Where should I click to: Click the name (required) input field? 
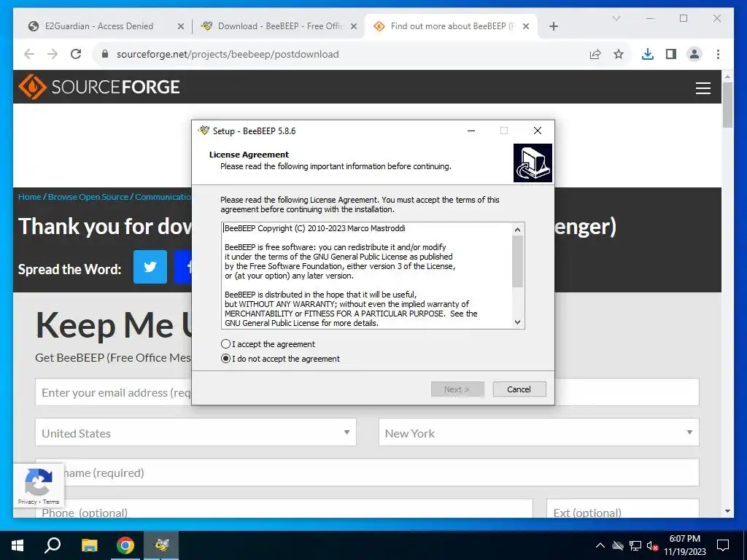(x=367, y=472)
